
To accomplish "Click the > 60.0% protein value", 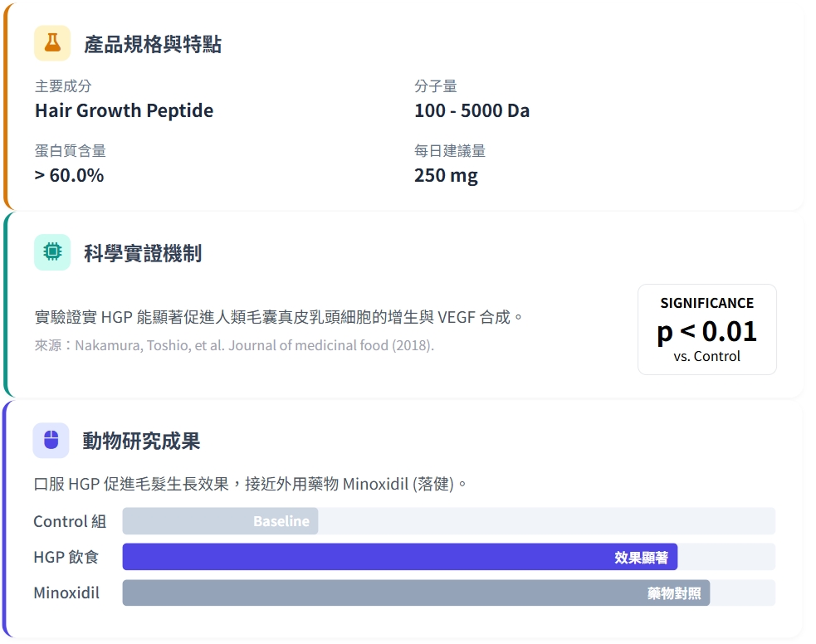I will click(x=69, y=176).
